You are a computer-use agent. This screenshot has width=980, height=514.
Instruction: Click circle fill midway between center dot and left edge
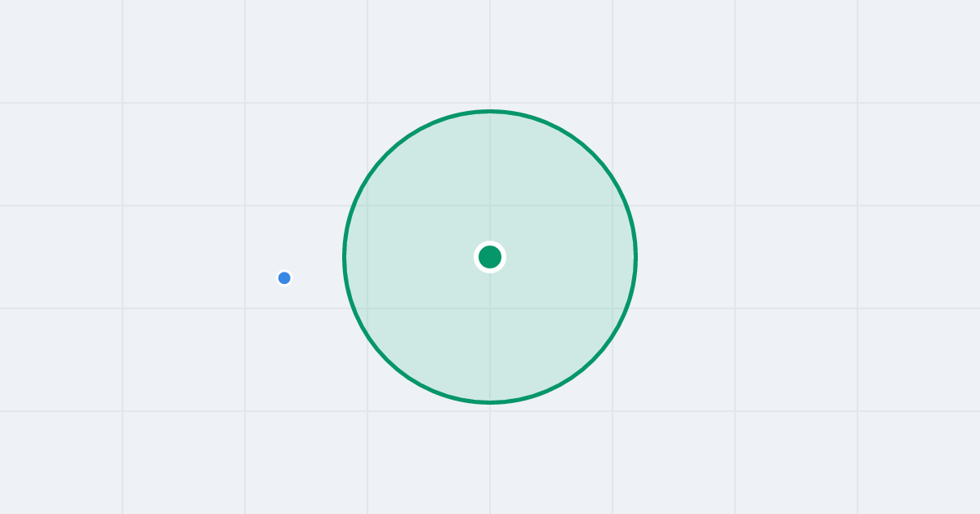click(x=417, y=257)
